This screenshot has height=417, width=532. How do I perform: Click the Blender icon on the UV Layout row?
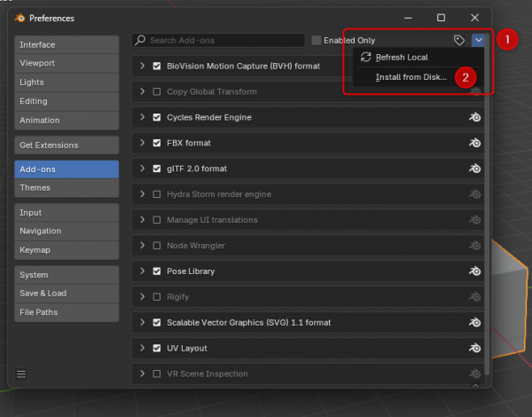[475, 349]
